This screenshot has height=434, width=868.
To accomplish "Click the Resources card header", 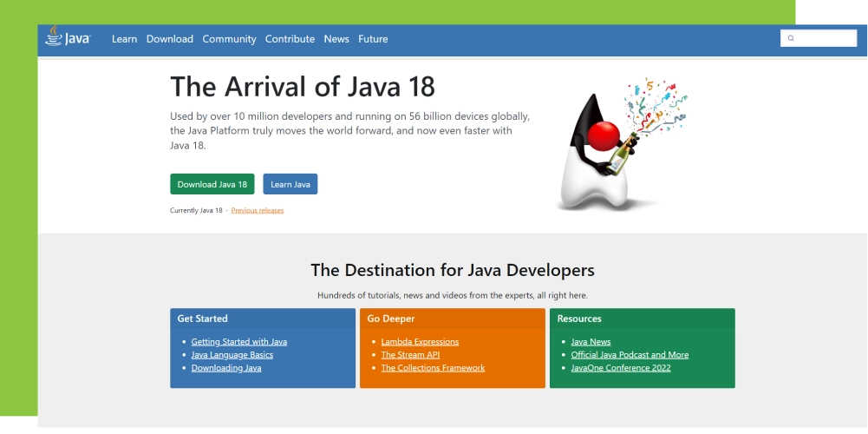I will [643, 319].
